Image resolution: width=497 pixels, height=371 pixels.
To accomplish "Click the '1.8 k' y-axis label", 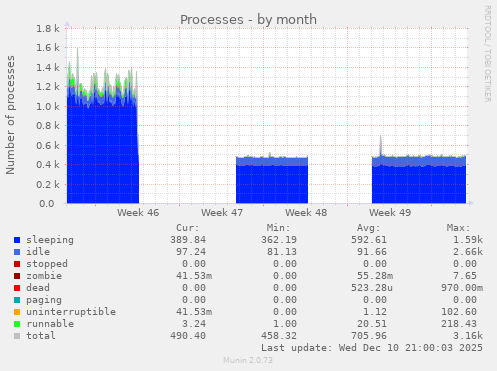I will click(x=48, y=29).
